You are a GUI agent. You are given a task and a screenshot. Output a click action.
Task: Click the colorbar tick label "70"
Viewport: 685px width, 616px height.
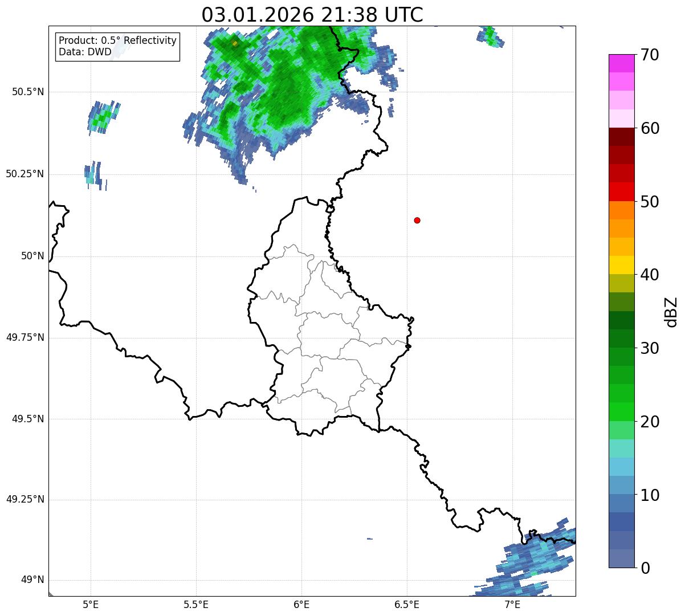coord(650,55)
